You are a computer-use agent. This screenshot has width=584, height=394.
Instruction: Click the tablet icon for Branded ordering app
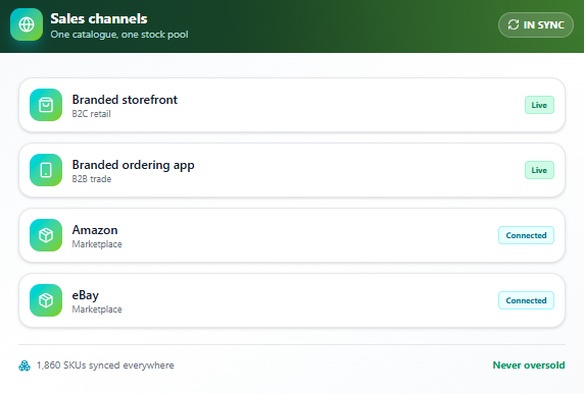pyautogui.click(x=46, y=170)
